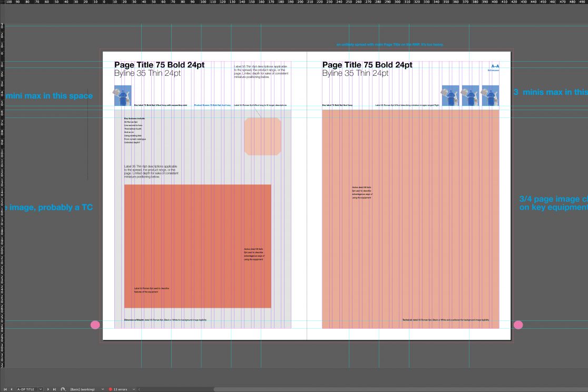Open the preflight menu arrow after 13 errors

coord(133,389)
